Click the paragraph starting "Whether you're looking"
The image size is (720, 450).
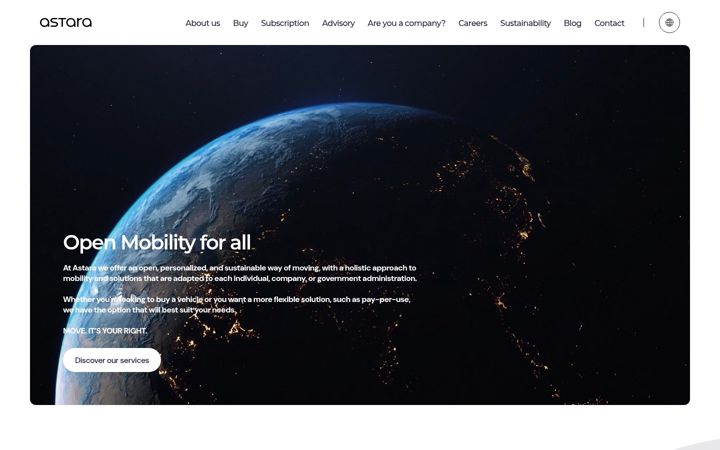click(x=236, y=304)
